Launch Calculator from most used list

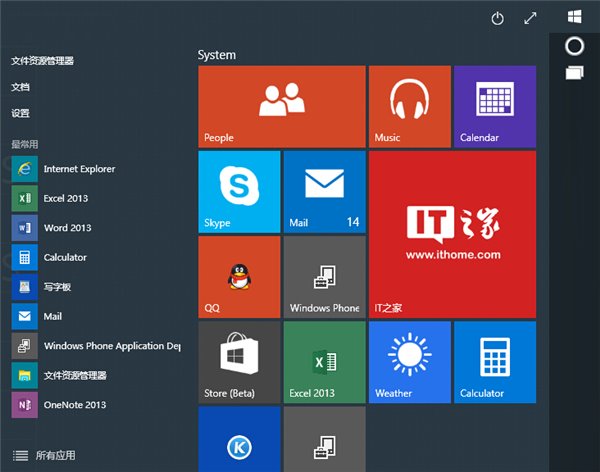[x=96, y=257]
